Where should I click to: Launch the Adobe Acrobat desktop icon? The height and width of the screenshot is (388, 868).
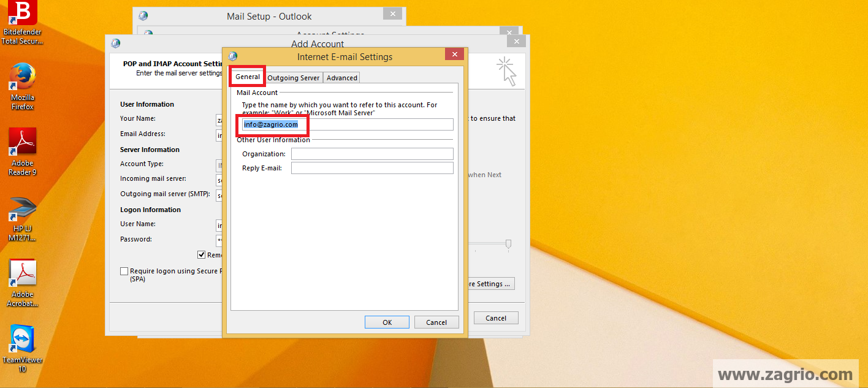(x=23, y=283)
